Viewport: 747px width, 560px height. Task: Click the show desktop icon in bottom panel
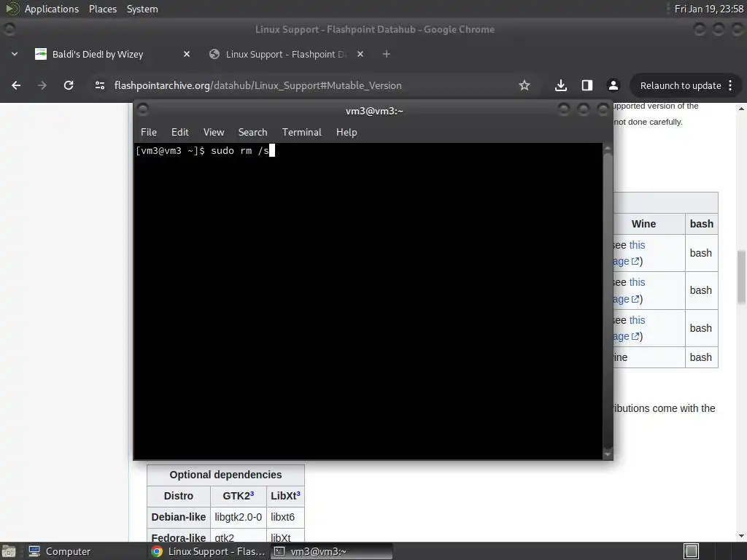[x=9, y=551]
